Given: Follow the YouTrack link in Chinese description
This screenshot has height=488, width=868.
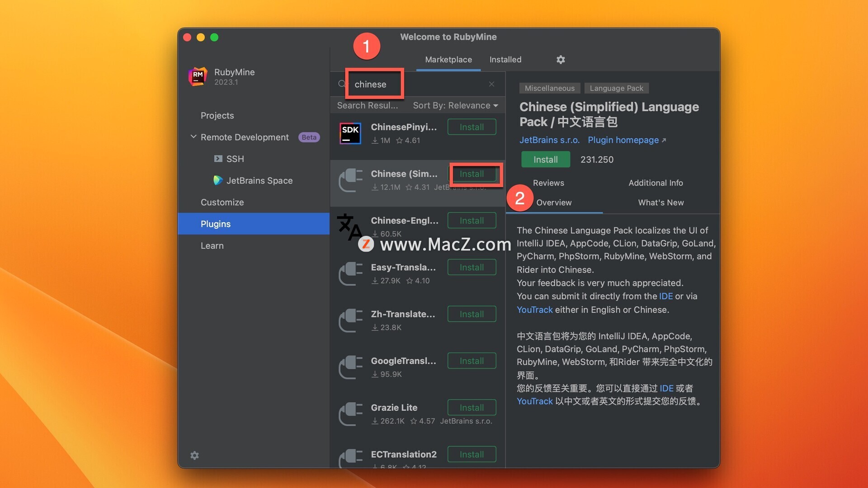Looking at the screenshot, I should (x=535, y=401).
